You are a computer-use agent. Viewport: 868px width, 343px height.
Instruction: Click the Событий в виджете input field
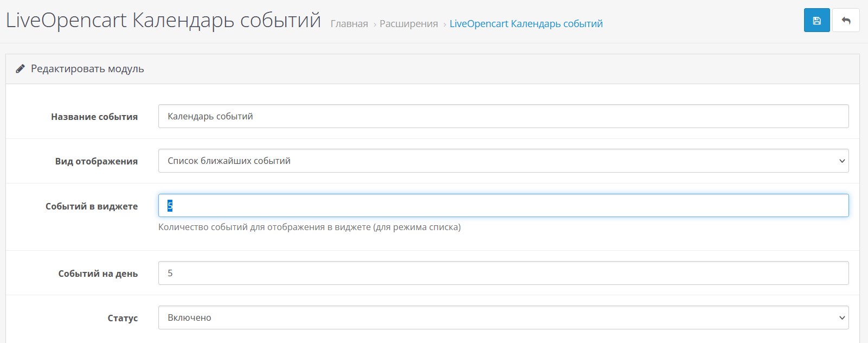click(503, 206)
